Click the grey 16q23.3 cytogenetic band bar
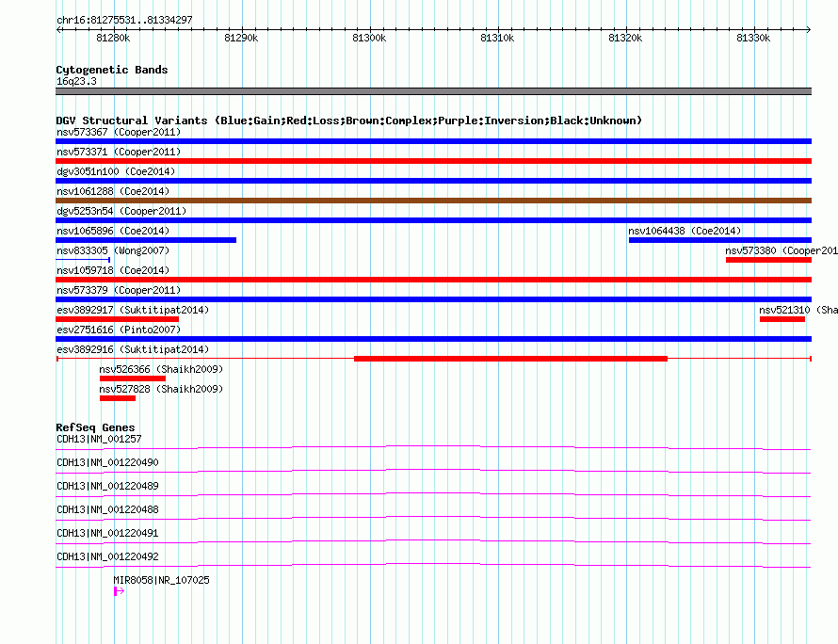 click(x=433, y=91)
